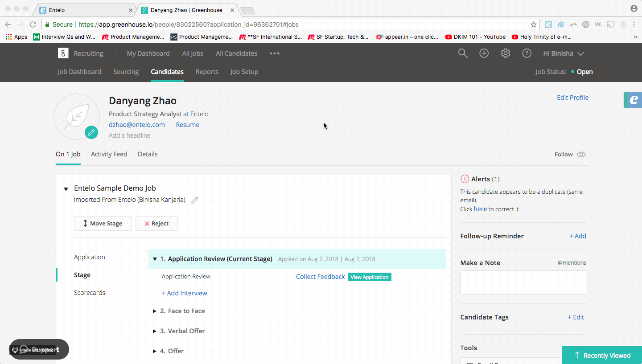Click the + Add Interview link
Screen dimensions: 642x364
coord(185,293)
